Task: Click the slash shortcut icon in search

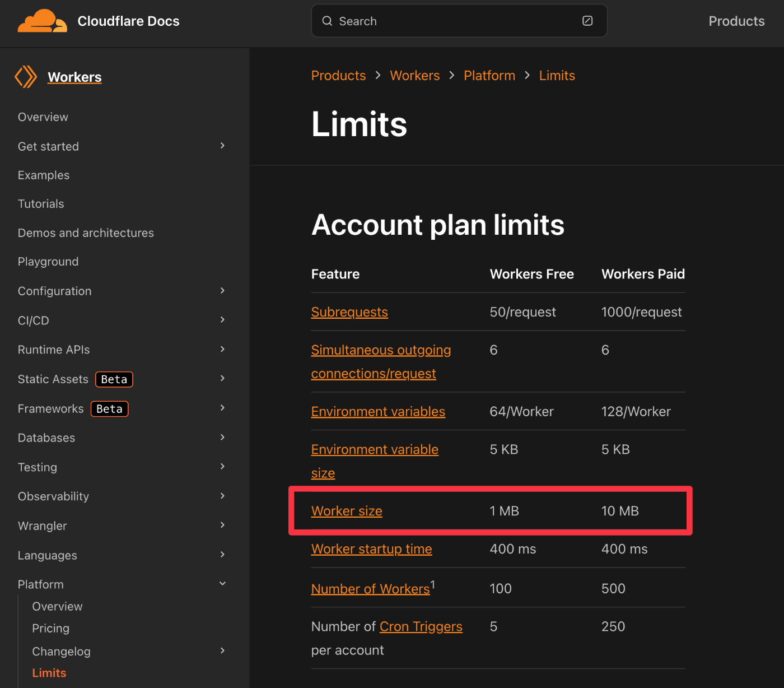Action: [587, 21]
